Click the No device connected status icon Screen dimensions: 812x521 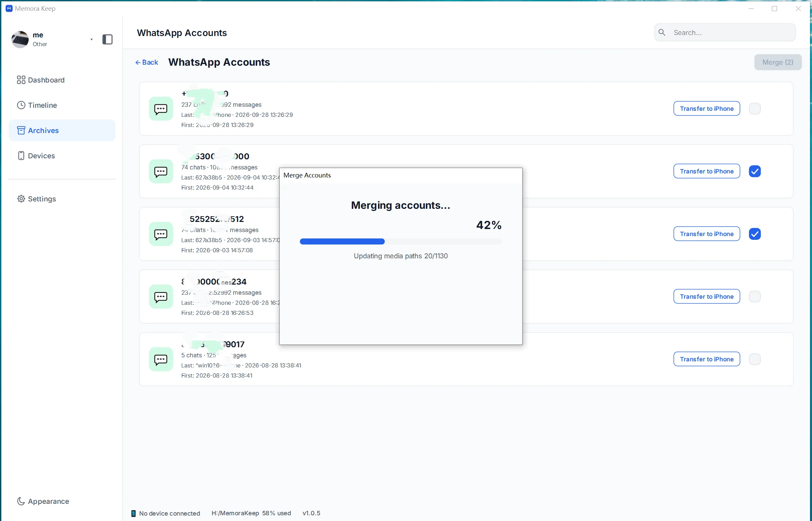pyautogui.click(x=133, y=513)
